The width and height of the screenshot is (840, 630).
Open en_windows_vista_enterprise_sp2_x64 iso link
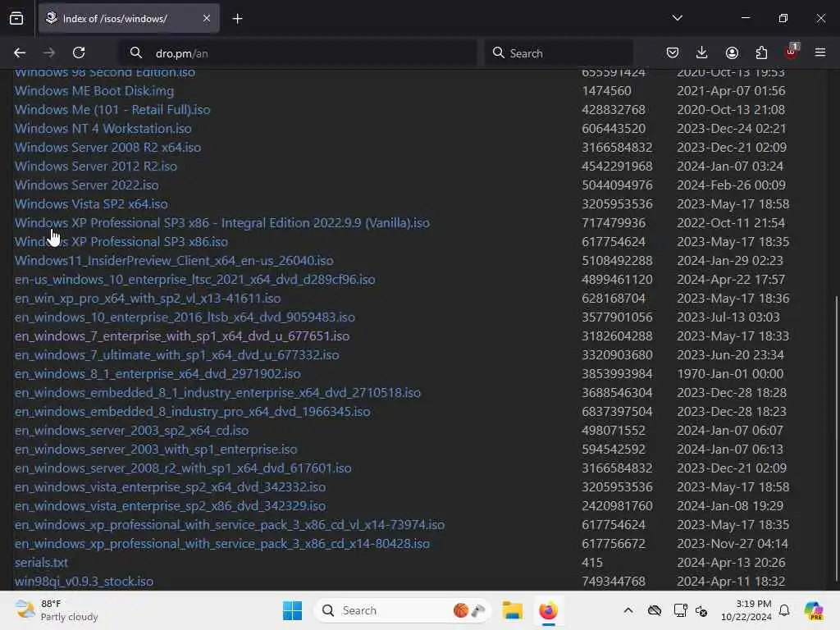(171, 487)
